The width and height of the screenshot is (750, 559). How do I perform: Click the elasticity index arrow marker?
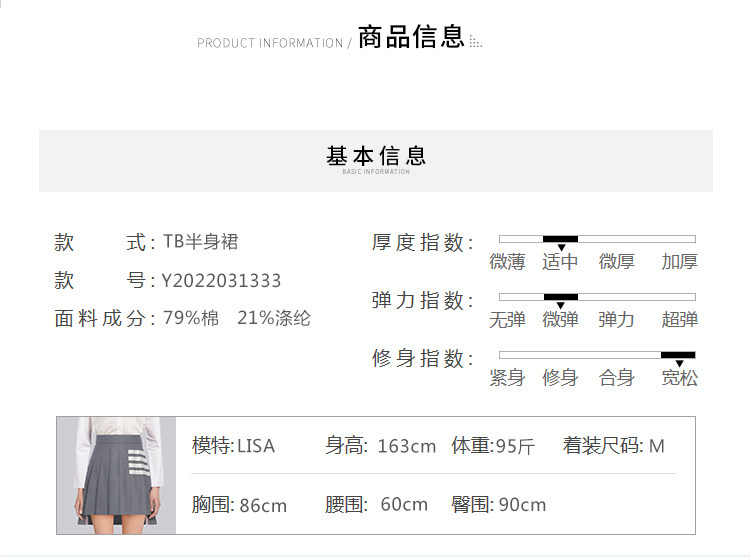pos(561,306)
